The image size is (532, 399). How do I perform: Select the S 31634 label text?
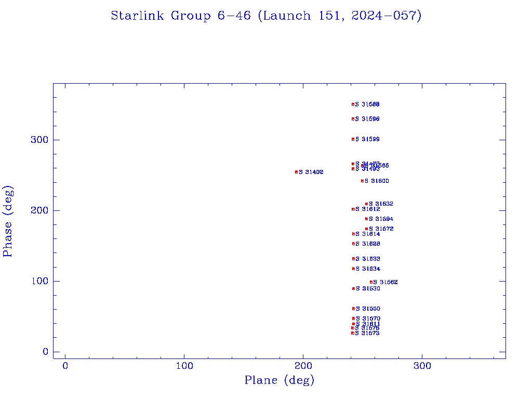pos(369,269)
